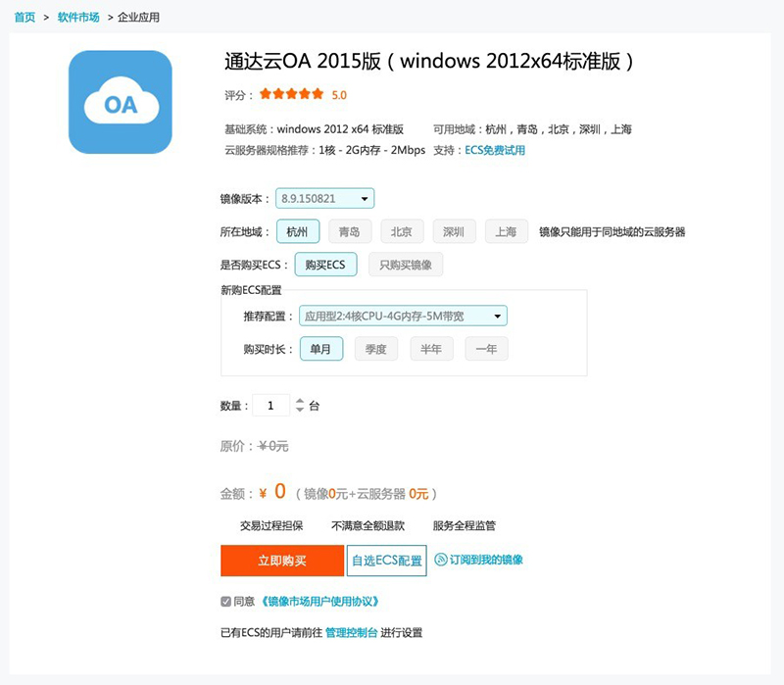This screenshot has width=784, height=685.
Task: Select 半年 purchase duration
Action: (431, 349)
